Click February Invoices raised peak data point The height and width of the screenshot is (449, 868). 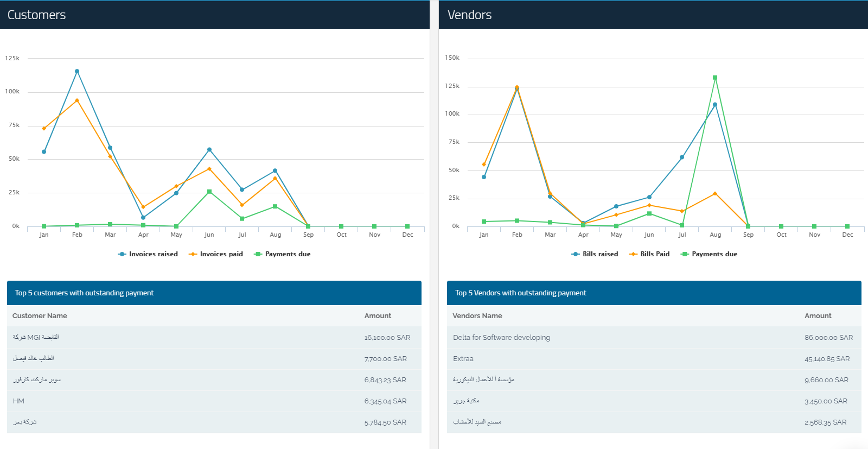77,71
